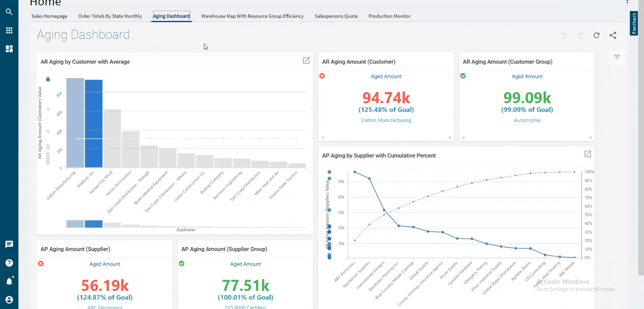
Task: Open the dashboard filter icon
Action: [617, 57]
